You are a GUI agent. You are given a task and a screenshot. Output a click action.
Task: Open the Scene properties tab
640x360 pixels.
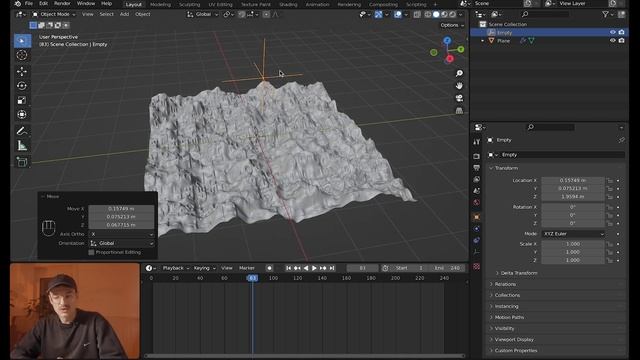pyautogui.click(x=476, y=191)
